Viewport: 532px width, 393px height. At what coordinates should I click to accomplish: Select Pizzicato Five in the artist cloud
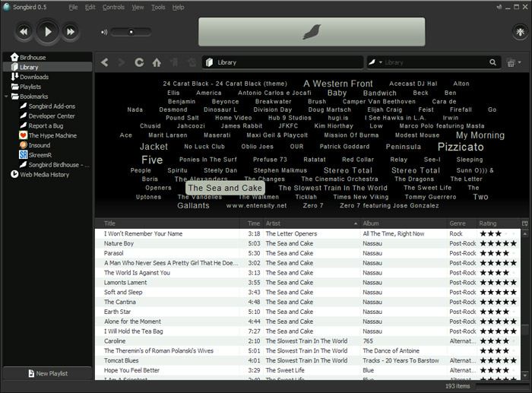[461, 147]
